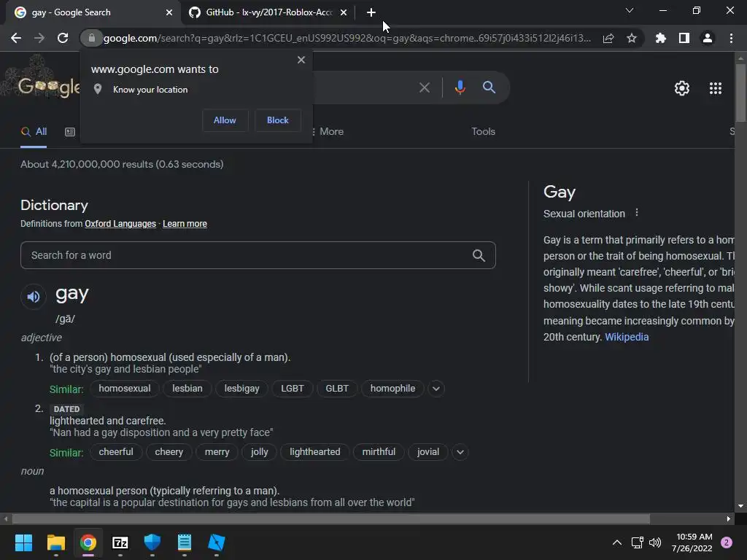The image size is (747, 560).
Task: Open a new browser tab
Action: pos(371,12)
